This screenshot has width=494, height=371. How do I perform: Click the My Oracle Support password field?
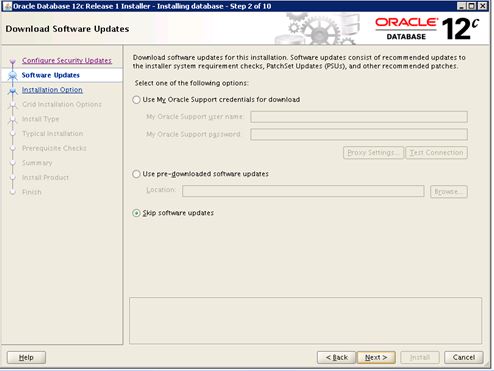pyautogui.click(x=359, y=134)
